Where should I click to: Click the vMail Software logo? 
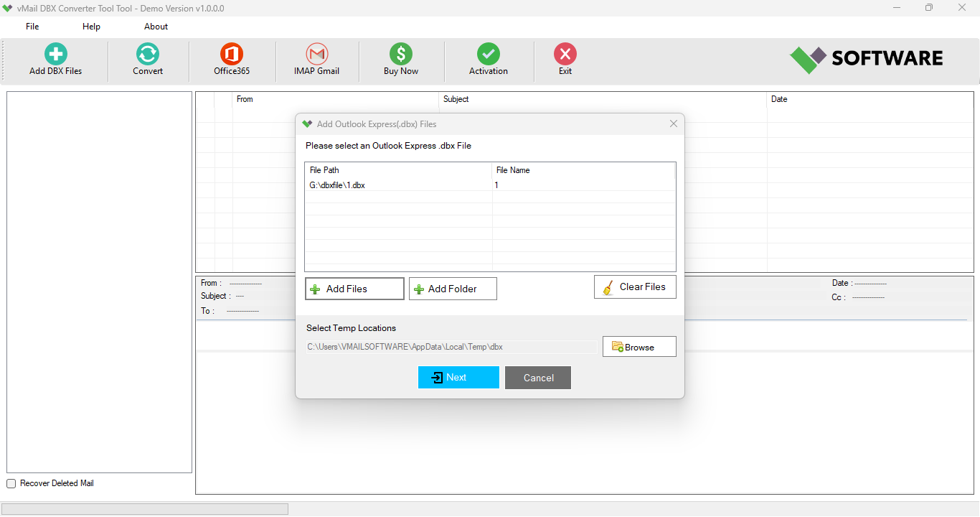click(866, 59)
